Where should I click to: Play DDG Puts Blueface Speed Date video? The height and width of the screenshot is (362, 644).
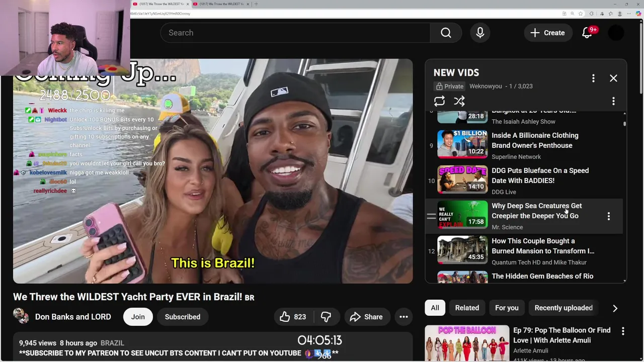(540, 175)
